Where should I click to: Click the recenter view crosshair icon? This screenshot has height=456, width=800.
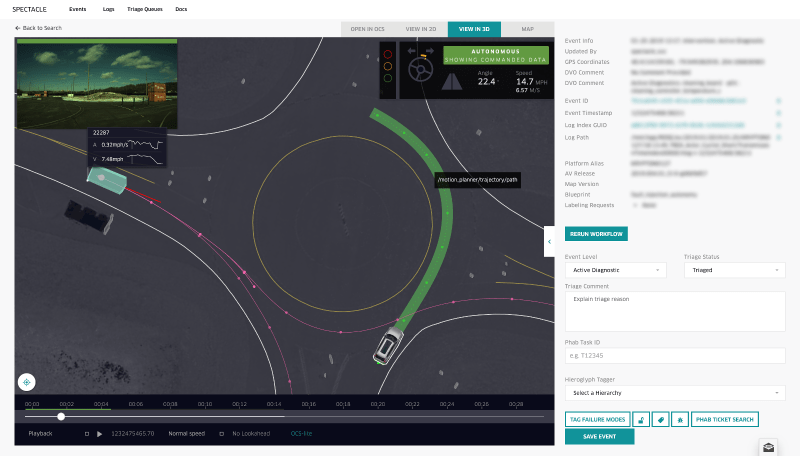click(26, 381)
